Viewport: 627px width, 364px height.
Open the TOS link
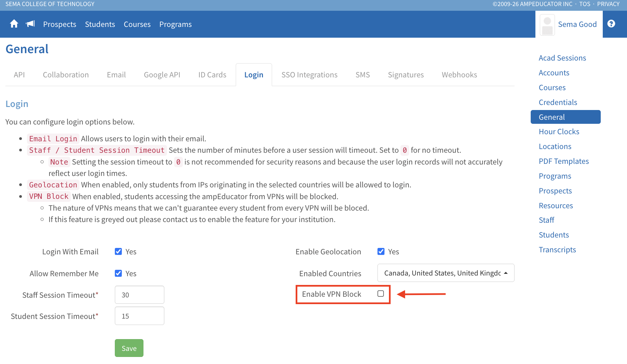click(x=585, y=4)
